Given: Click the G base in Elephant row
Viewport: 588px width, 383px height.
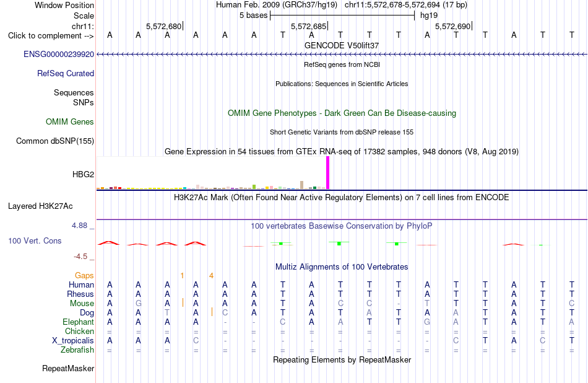Looking at the screenshot, I should [427, 322].
